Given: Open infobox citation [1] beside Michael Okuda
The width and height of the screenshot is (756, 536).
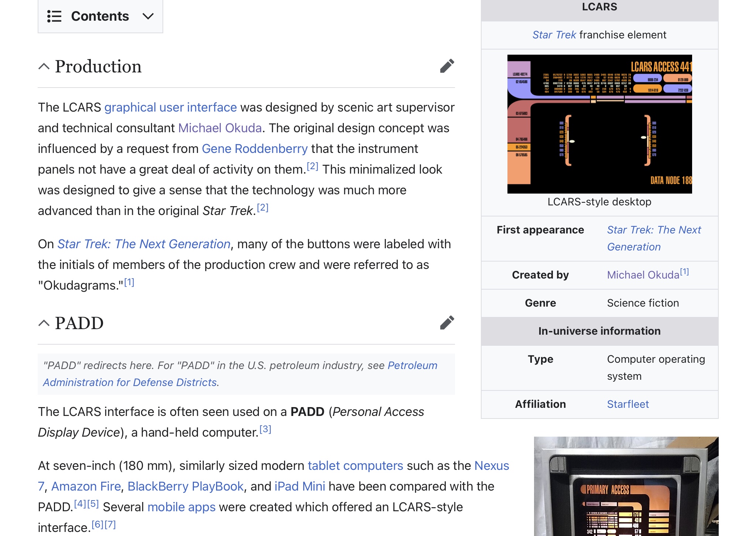Looking at the screenshot, I should pos(684,272).
